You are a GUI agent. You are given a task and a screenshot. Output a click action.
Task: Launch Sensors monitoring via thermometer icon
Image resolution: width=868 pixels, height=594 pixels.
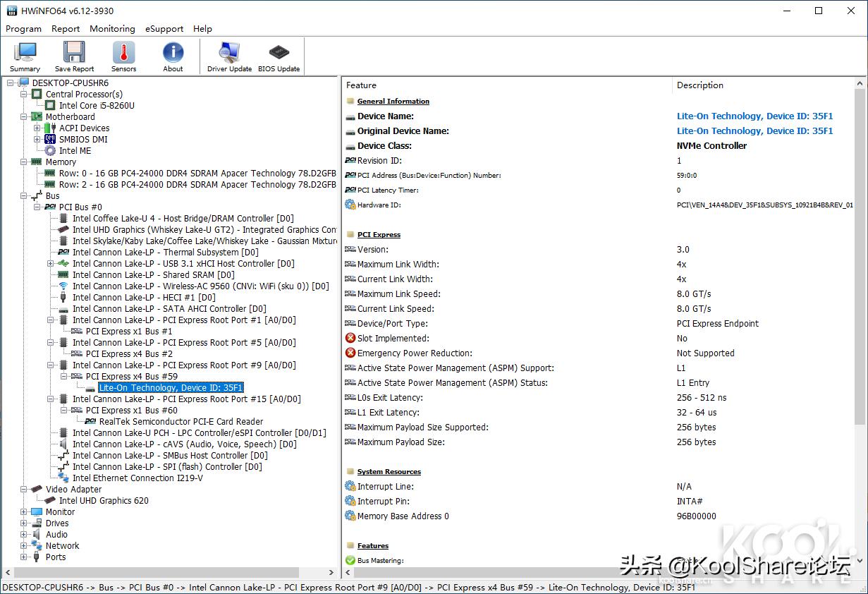[123, 53]
